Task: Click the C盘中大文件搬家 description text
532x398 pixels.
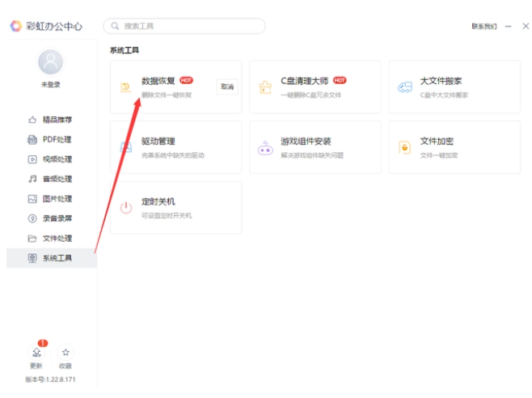Action: coord(444,95)
